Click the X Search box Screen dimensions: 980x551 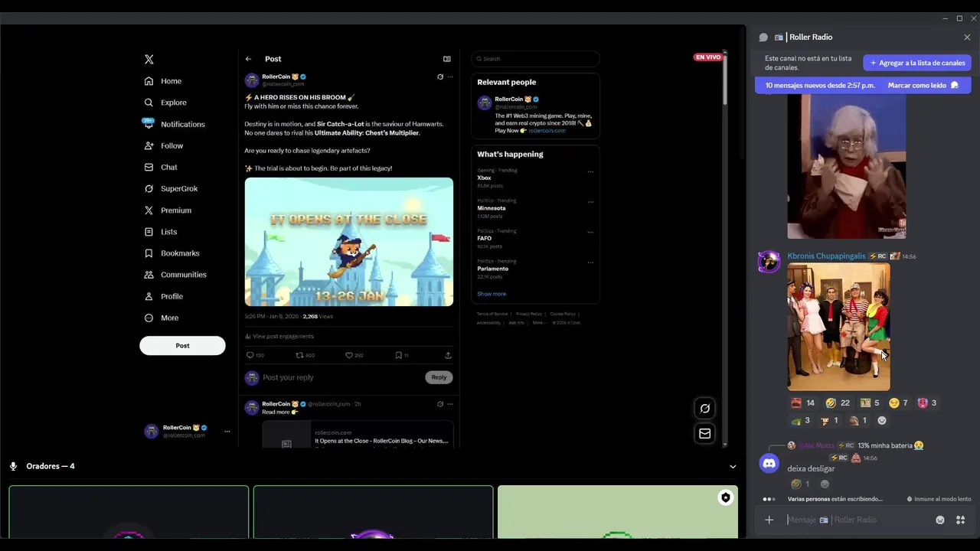click(535, 59)
